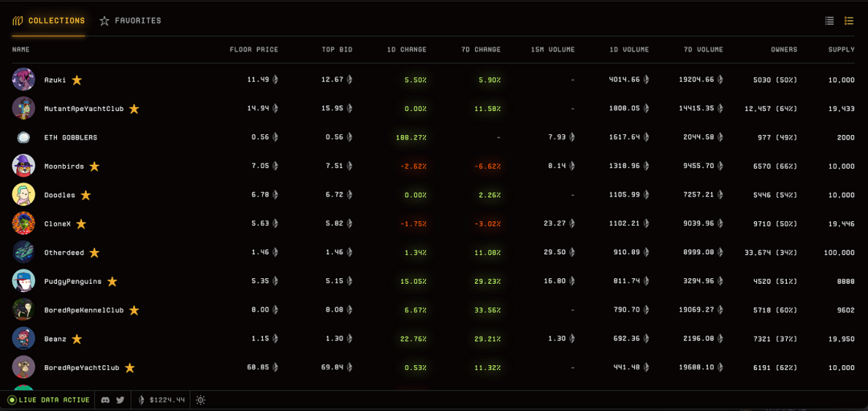Sort by Floor Price column header
The image size is (868, 411).
(254, 50)
